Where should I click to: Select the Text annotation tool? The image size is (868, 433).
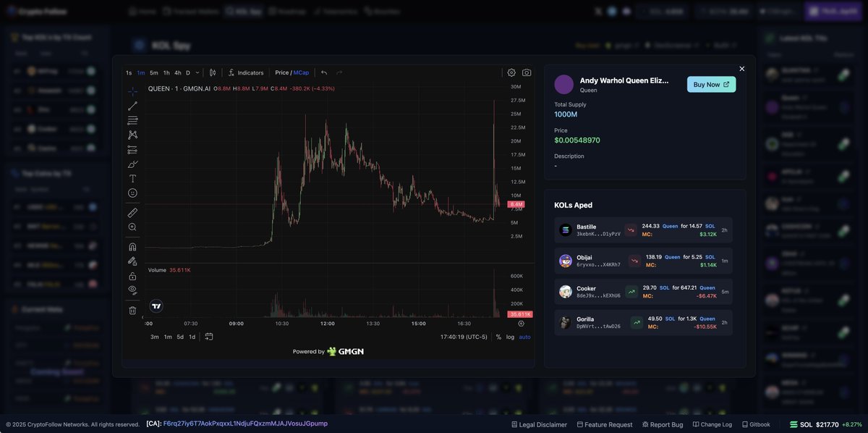point(132,179)
